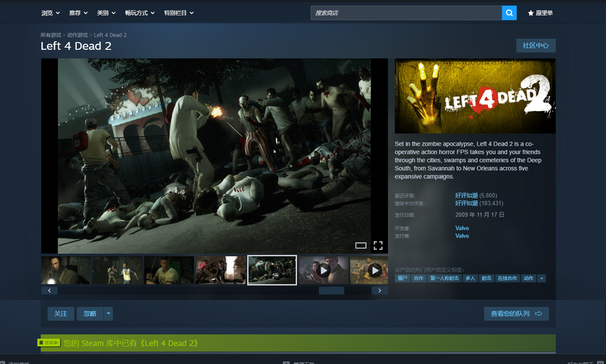606x364 pixels.
Task: Select the 第一人称射击 tag
Action: 444,278
